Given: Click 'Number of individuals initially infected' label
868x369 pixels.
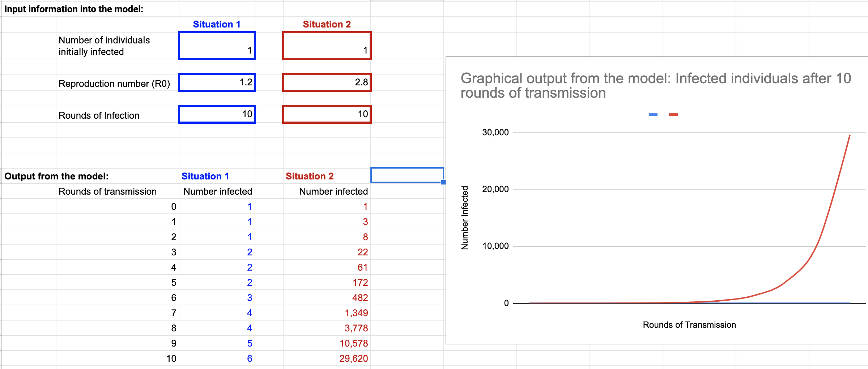Looking at the screenshot, I should coord(104,46).
